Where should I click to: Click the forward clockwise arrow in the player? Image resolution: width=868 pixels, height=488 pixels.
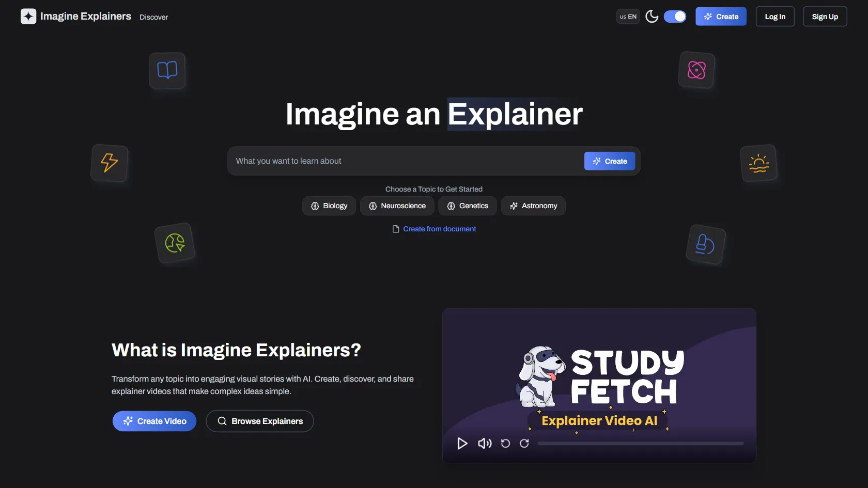(x=524, y=443)
